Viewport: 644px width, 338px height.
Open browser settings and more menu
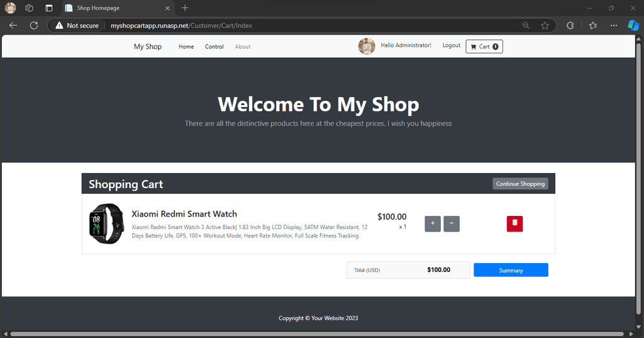point(614,26)
